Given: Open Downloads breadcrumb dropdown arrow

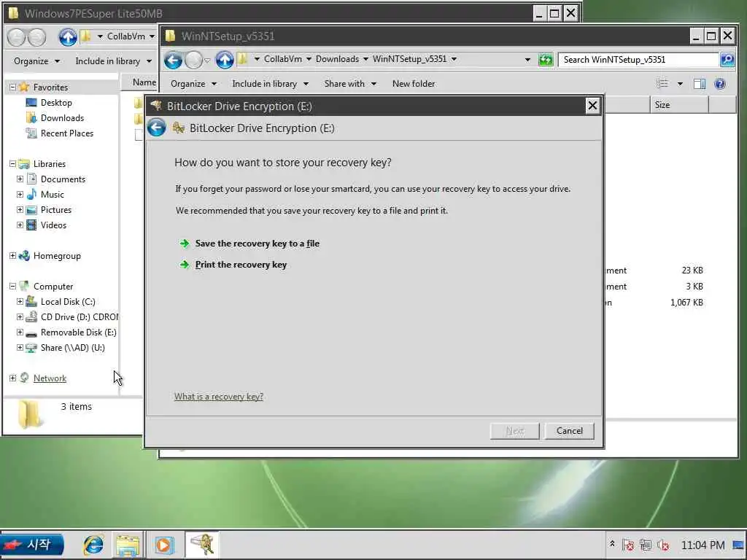Looking at the screenshot, I should [365, 59].
